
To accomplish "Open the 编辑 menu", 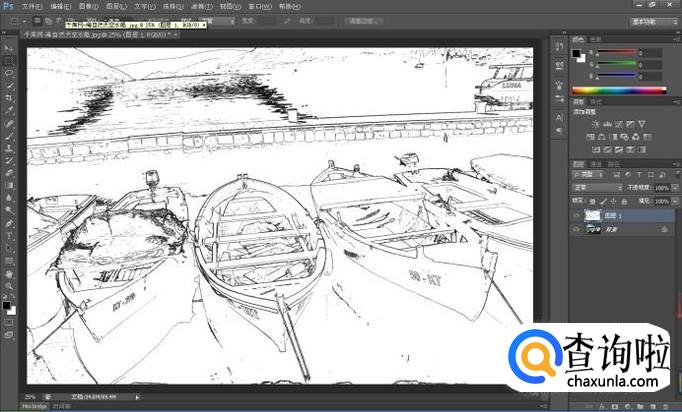I will (x=60, y=7).
